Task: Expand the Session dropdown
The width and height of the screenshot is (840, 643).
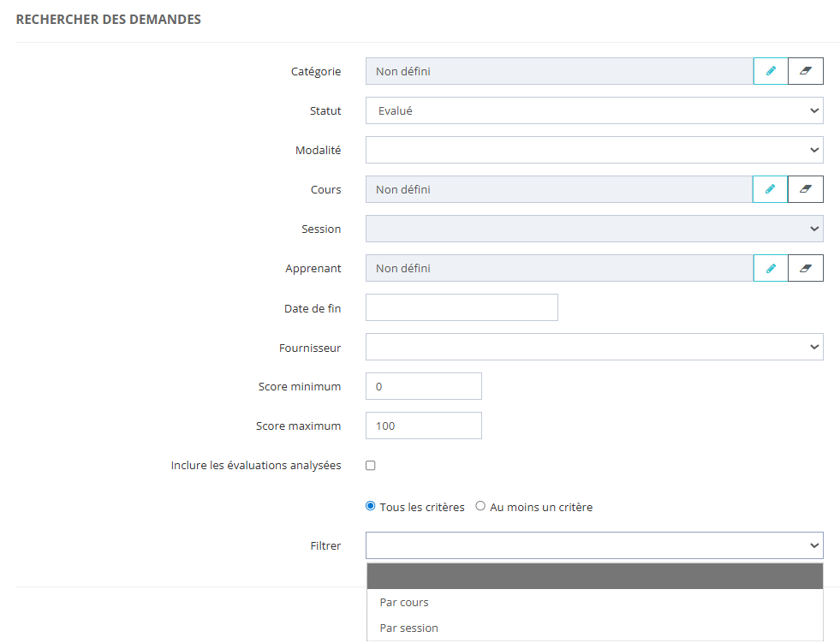Action: pyautogui.click(x=593, y=229)
